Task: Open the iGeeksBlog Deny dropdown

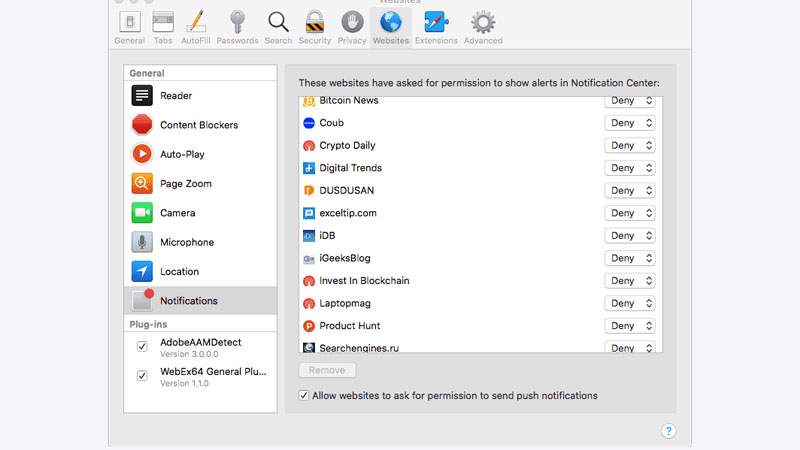Action: pyautogui.click(x=630, y=258)
